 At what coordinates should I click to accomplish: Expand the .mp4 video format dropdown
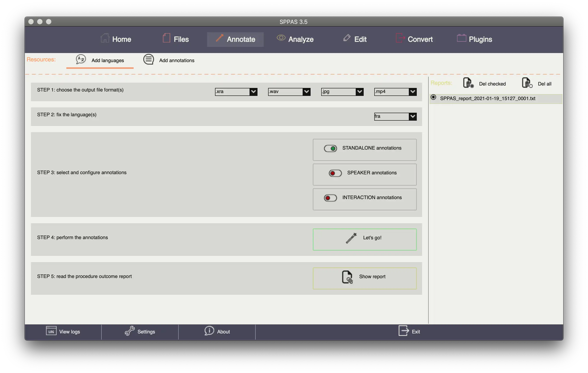412,92
